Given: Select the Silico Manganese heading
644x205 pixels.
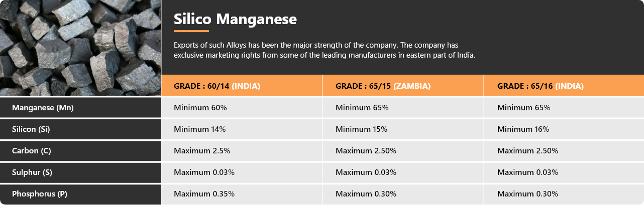Looking at the screenshot, I should pos(235,19).
